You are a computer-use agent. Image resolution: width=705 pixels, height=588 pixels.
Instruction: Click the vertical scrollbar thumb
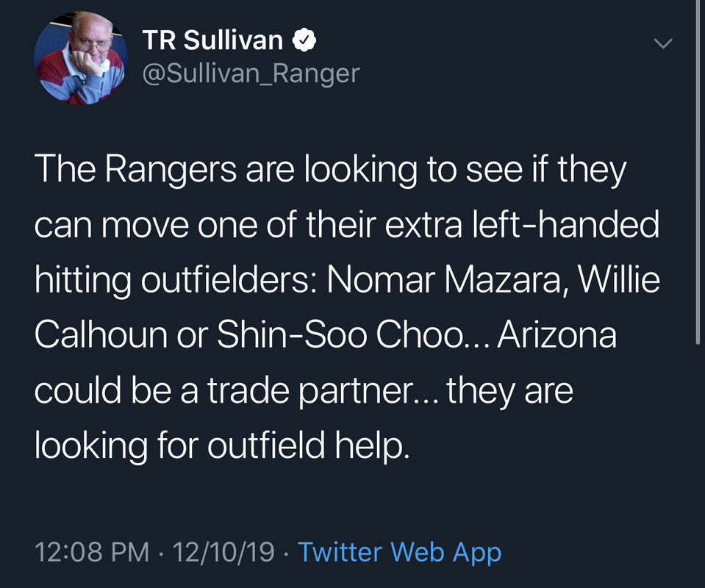tap(698, 172)
